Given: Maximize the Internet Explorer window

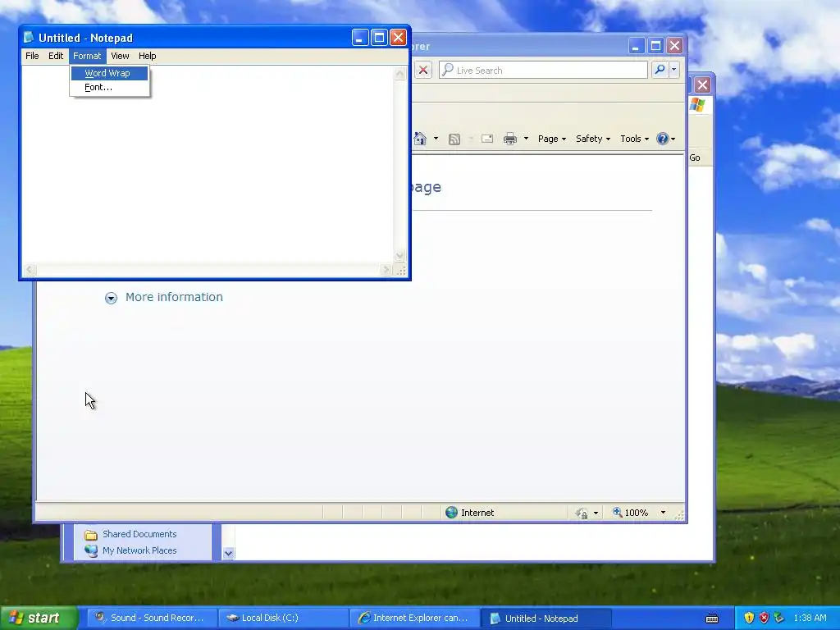Looking at the screenshot, I should [x=655, y=46].
